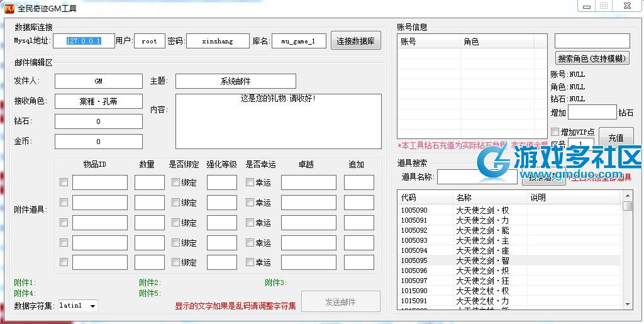Enable the fifth attachment row checkbox
The image size is (644, 324).
click(x=64, y=262)
